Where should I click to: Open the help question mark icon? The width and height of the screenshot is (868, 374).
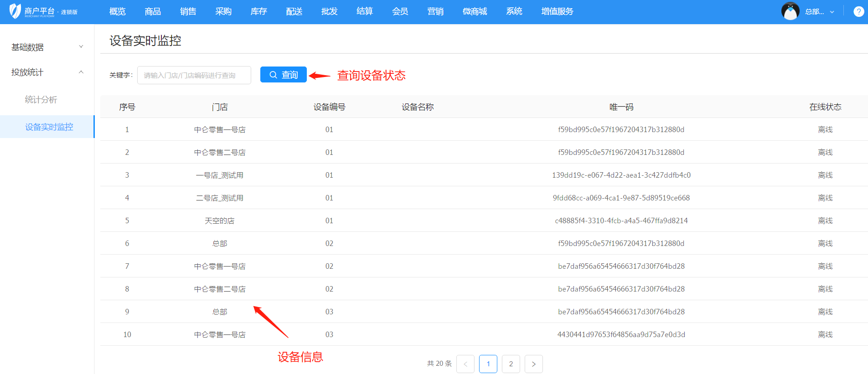tap(858, 12)
